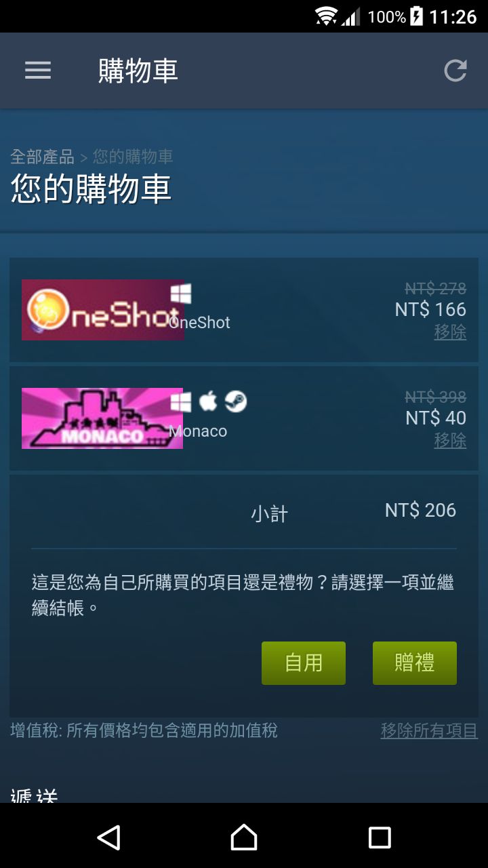Tap the Windows icon beside OneShot

(x=181, y=294)
